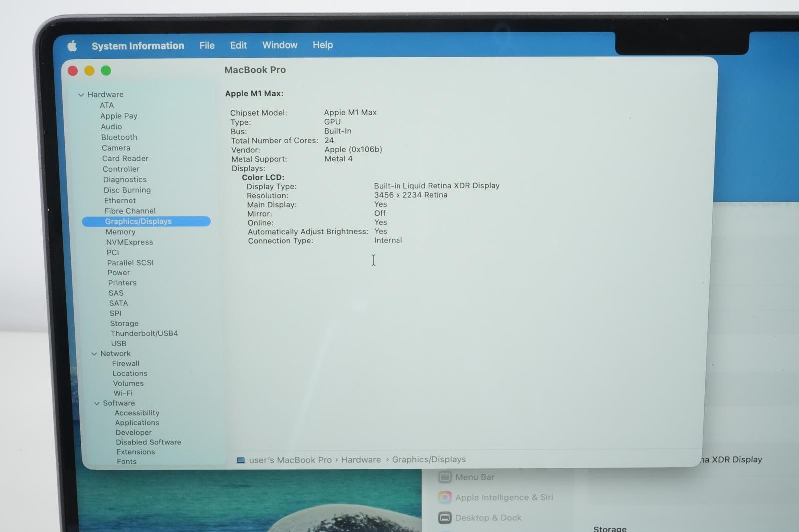The image size is (799, 532).
Task: Click the Hardware section label
Action: (x=105, y=95)
